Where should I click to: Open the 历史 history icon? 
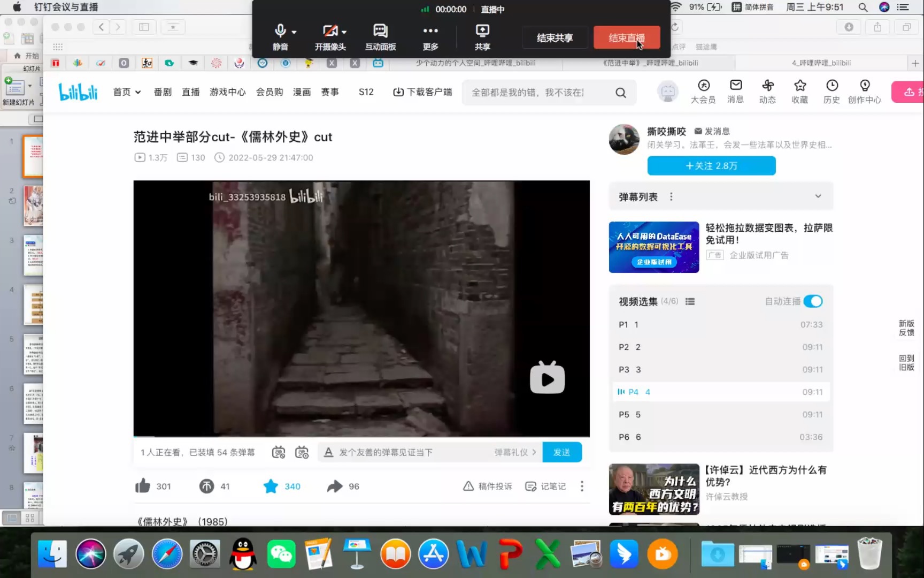832,92
